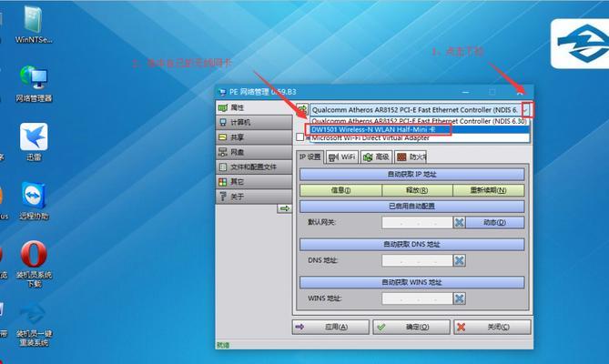Focus the 默认网关 address input field

click(418, 222)
